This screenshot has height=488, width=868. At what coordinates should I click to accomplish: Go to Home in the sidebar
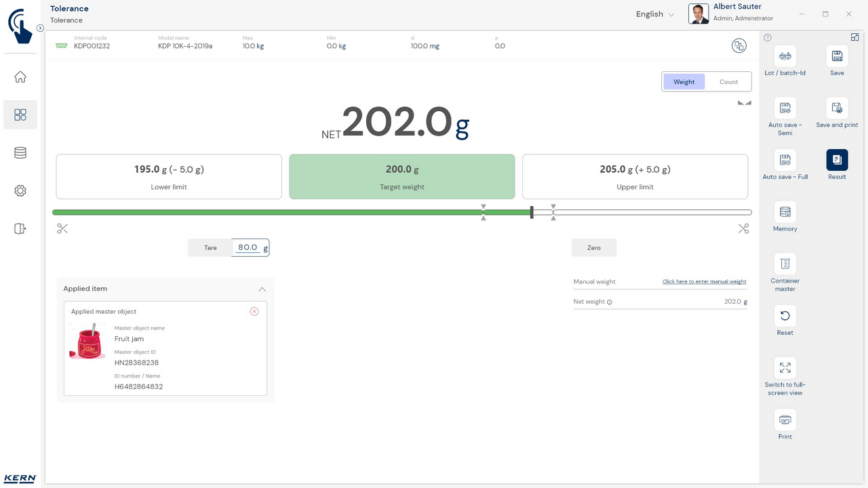pyautogui.click(x=20, y=77)
